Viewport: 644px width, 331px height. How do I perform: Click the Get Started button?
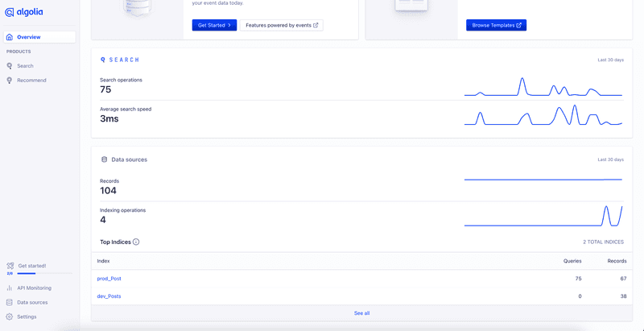coord(214,25)
